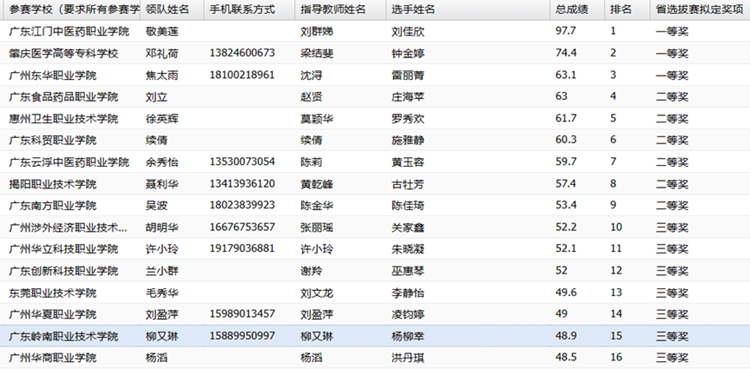The width and height of the screenshot is (750, 369).
Task: Select school cell 广州华商职业学院
Action: [x=53, y=358]
